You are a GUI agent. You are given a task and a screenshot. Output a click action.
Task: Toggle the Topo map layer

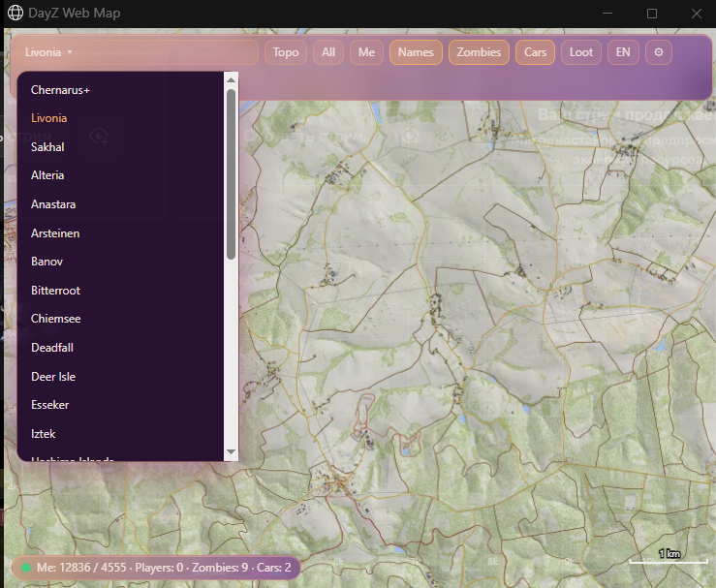click(x=286, y=52)
